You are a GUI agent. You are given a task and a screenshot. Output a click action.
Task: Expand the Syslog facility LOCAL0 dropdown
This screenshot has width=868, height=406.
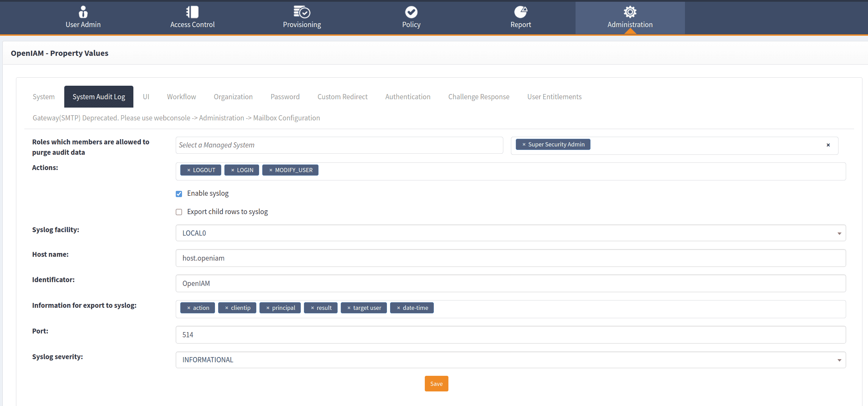point(511,233)
